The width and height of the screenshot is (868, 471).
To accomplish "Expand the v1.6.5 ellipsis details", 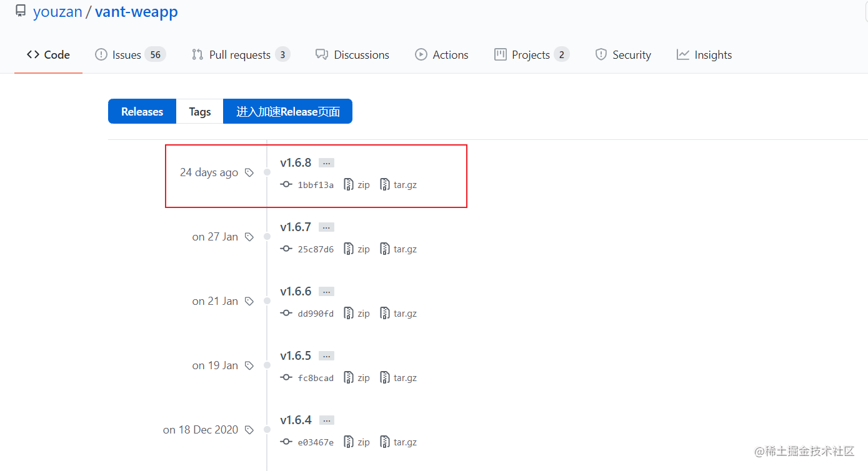I will click(x=326, y=355).
